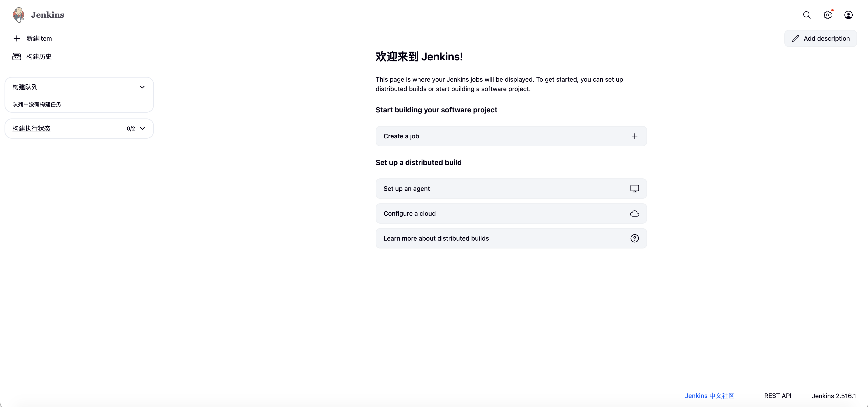Click the 构建历史 inbox tray icon
Image resolution: width=868 pixels, height=407 pixels.
pos(17,57)
